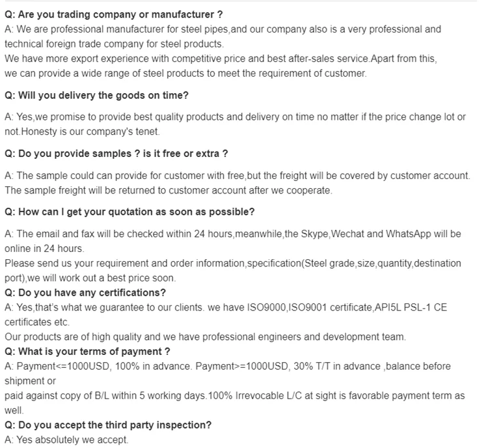Click the trading company or manufacturer question
This screenshot has height=448, width=488.
tap(114, 14)
